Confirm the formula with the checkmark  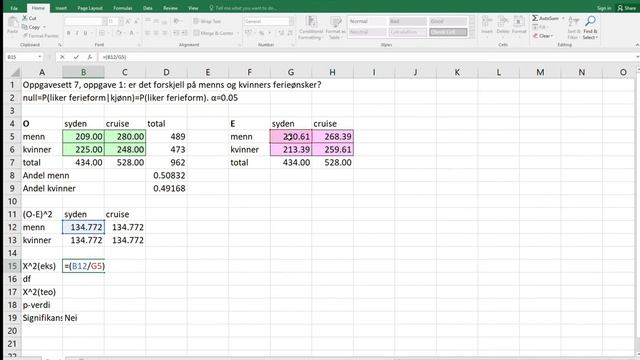pos(76,57)
